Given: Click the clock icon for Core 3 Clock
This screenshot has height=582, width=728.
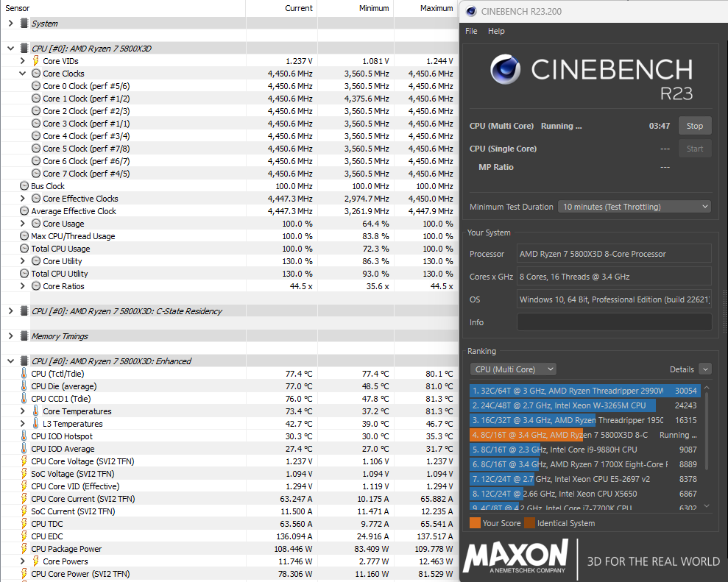Looking at the screenshot, I should (36, 124).
